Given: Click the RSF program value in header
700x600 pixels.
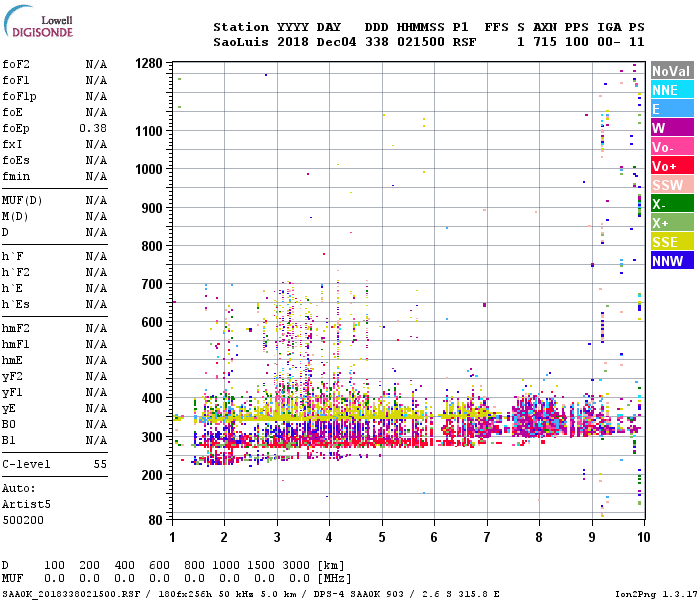Looking at the screenshot, I should [x=464, y=42].
